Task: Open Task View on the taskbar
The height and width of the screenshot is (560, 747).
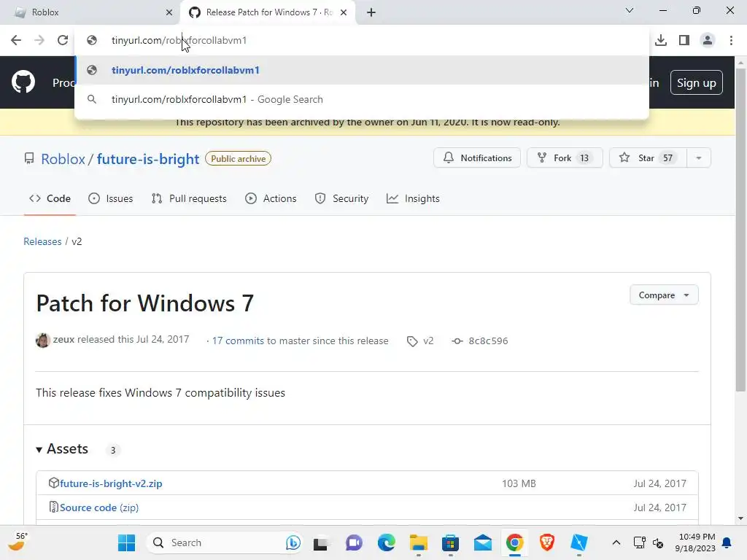Action: coord(321,542)
